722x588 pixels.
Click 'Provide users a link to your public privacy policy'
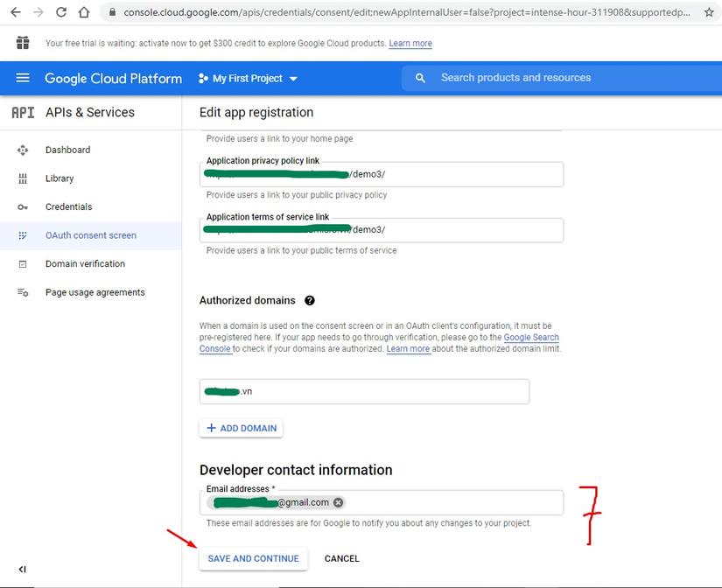pos(297,195)
